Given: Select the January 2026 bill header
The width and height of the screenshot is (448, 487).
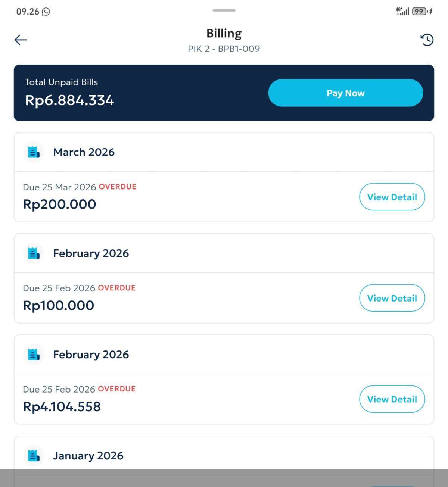Looking at the screenshot, I should 88,456.
